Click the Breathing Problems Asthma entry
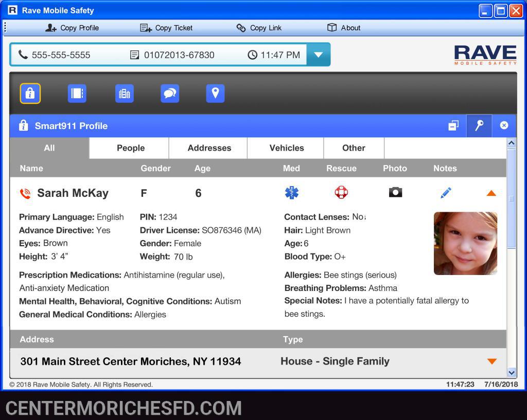This screenshot has width=527, height=420. [x=341, y=288]
